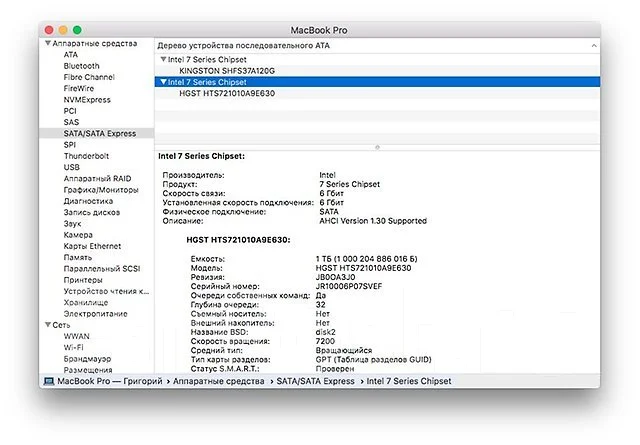Select WWAN under Сеть

[76, 336]
